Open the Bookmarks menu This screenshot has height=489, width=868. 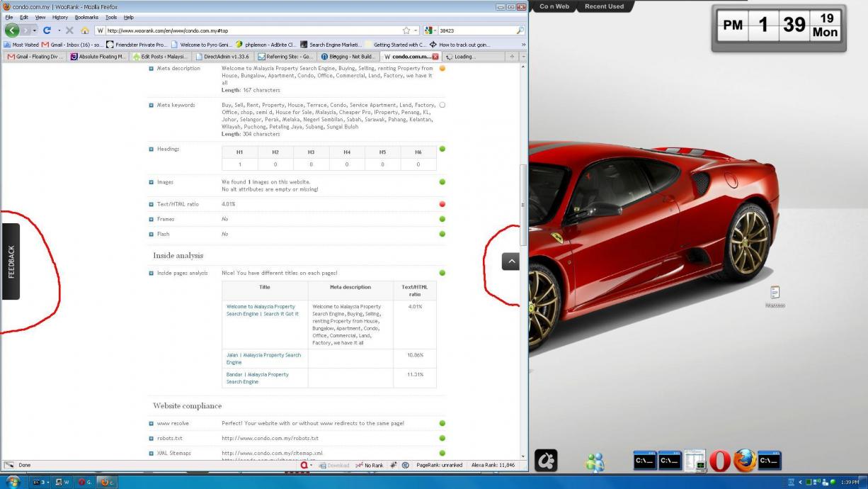(x=86, y=17)
